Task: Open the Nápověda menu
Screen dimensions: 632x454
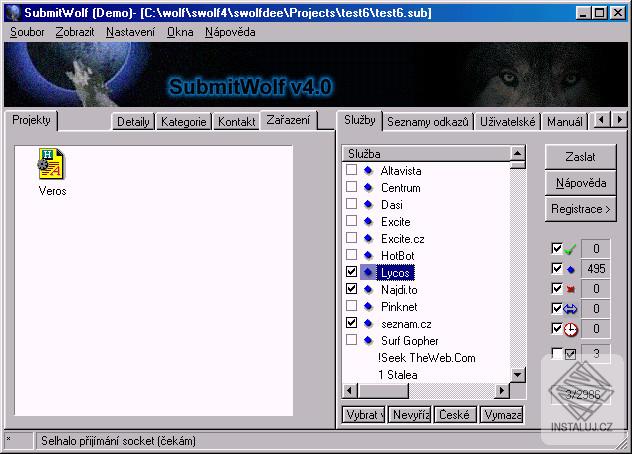Action: [230, 32]
